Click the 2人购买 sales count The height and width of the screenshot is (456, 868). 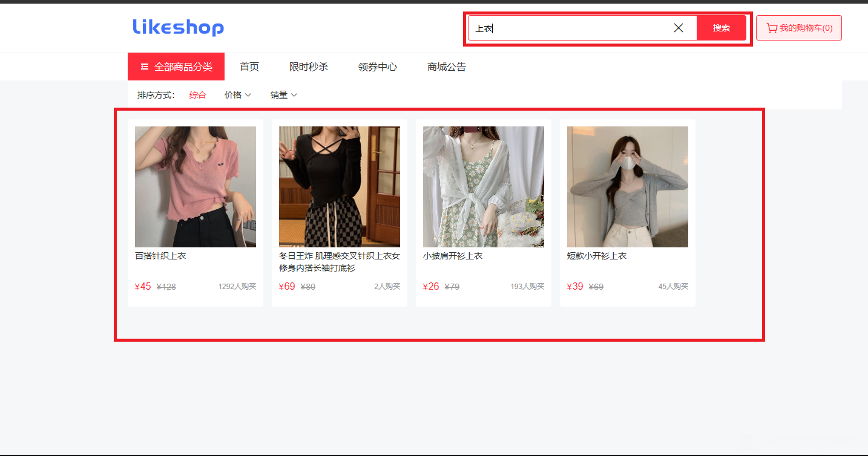pos(387,287)
